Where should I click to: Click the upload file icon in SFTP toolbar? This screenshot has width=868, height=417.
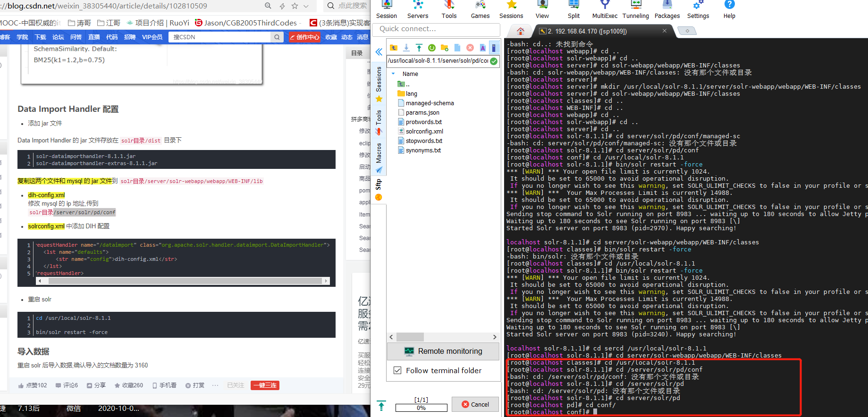[x=419, y=48]
